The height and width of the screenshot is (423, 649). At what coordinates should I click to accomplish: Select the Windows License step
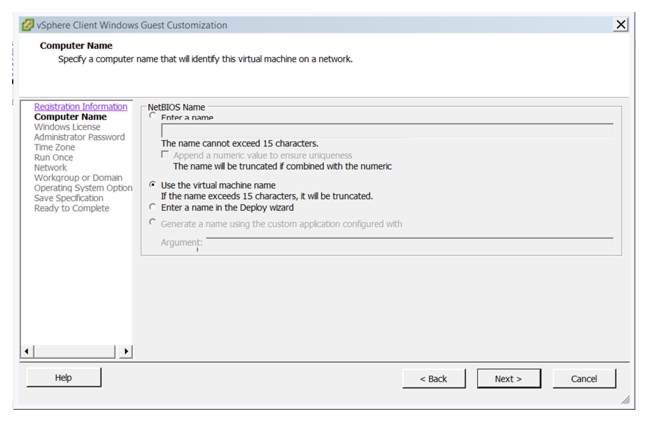coord(67,127)
